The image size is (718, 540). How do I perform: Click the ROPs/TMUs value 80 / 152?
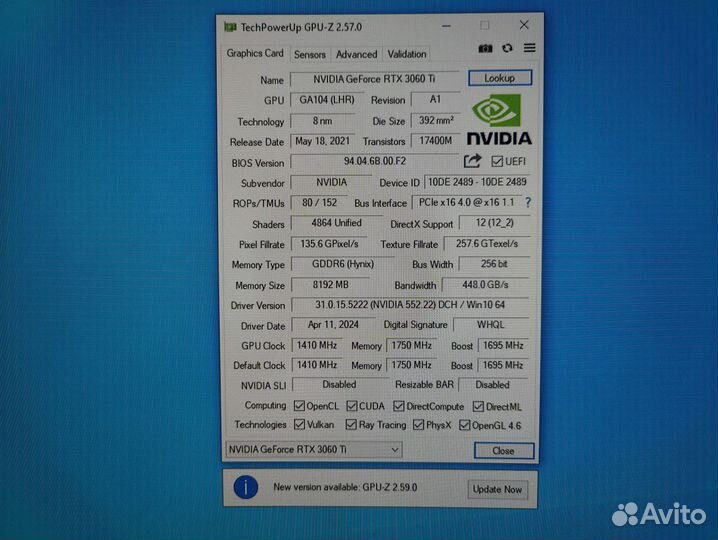[x=320, y=202]
